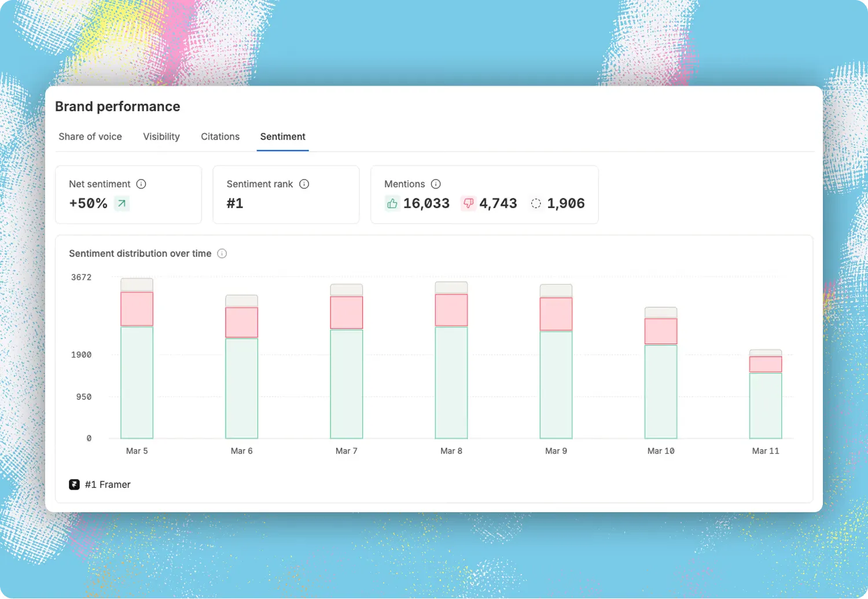
Task: Open the Share of voice tab
Action: click(90, 137)
